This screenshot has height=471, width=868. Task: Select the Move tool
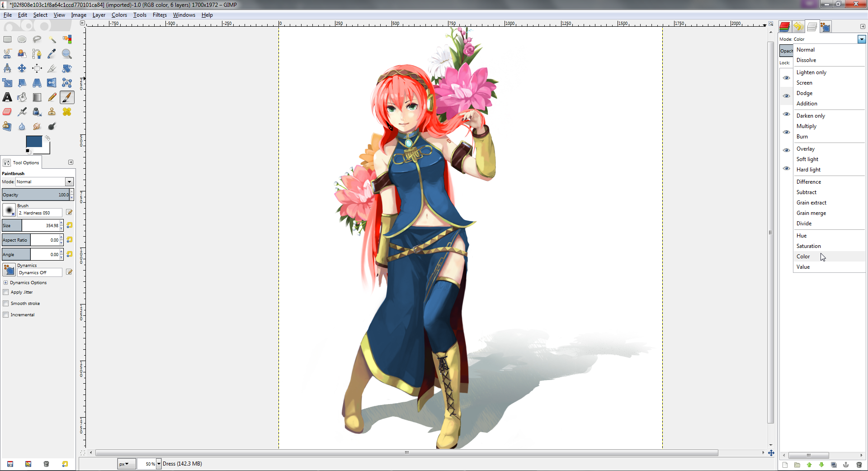(x=22, y=68)
